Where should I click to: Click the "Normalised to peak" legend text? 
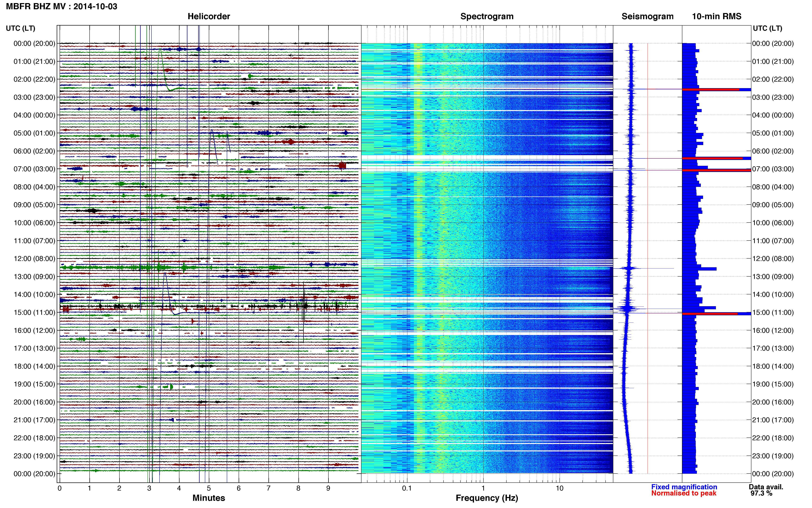coord(684,493)
